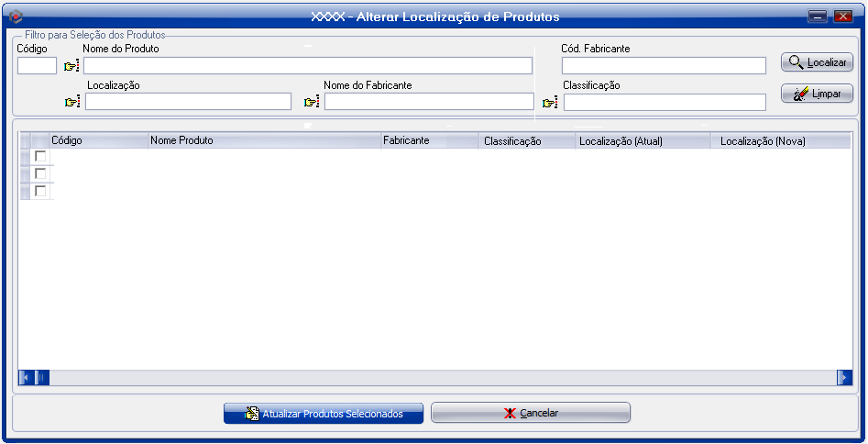Tick the checkbox in the first grid row
The width and height of the screenshot is (868, 444).
(40, 156)
